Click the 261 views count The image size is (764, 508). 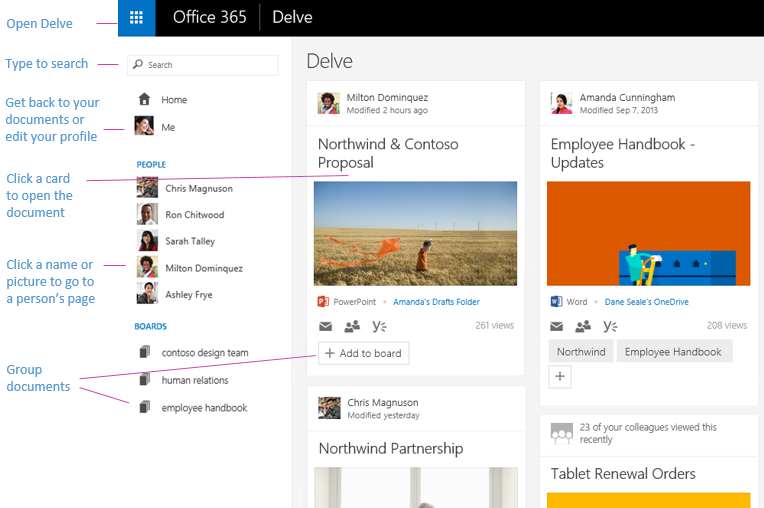(x=495, y=325)
